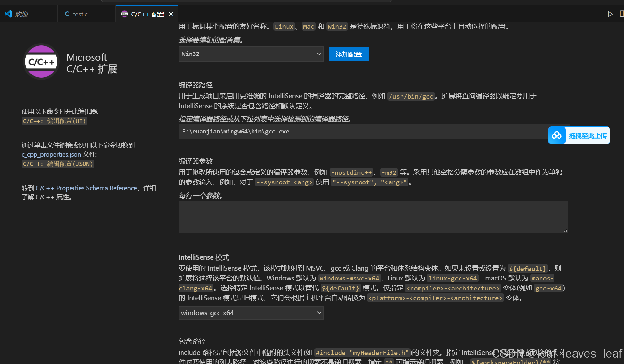The height and width of the screenshot is (364, 624).
Task: Click the 添加配置 button
Action: (349, 54)
